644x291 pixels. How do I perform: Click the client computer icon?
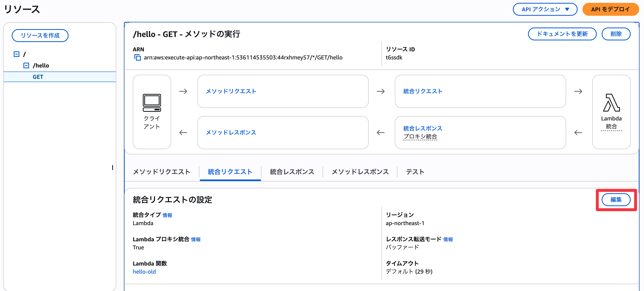point(152,103)
